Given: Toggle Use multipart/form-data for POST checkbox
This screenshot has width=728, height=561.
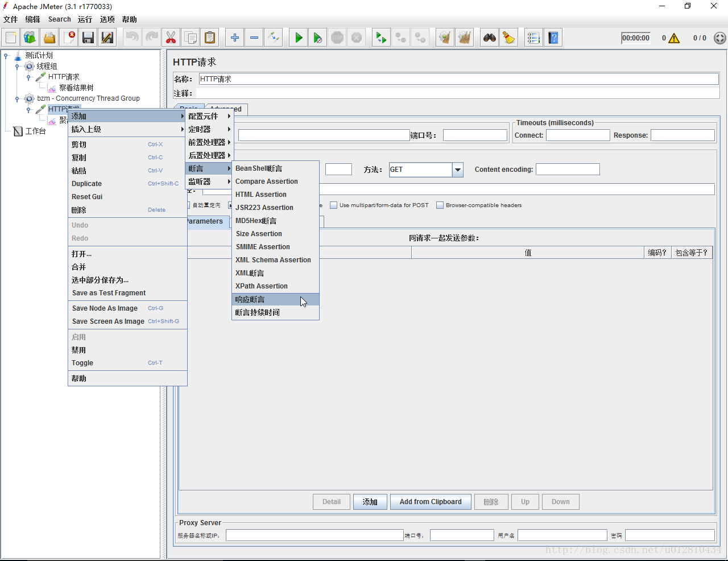Looking at the screenshot, I should tap(334, 205).
